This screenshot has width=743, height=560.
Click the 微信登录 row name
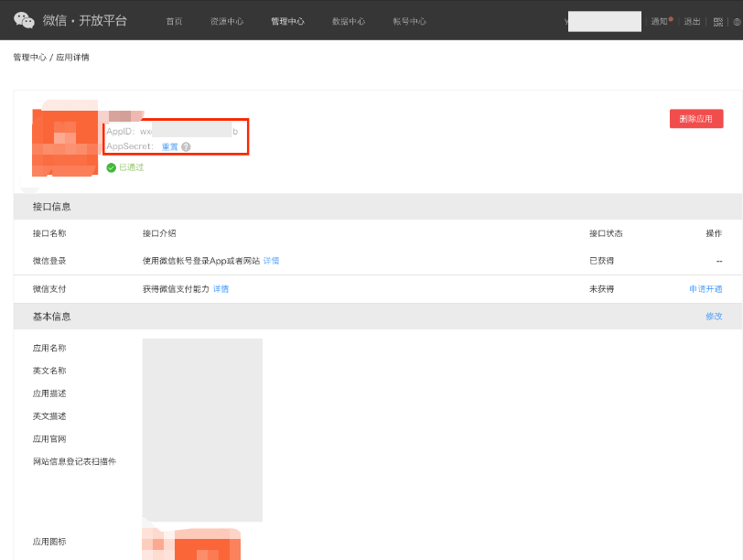[49, 261]
